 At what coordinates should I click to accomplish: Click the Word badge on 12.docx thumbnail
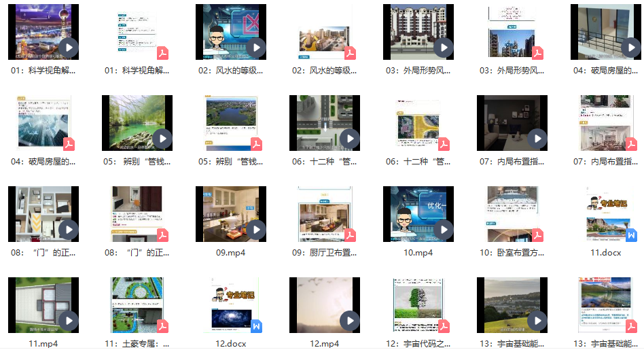(256, 326)
